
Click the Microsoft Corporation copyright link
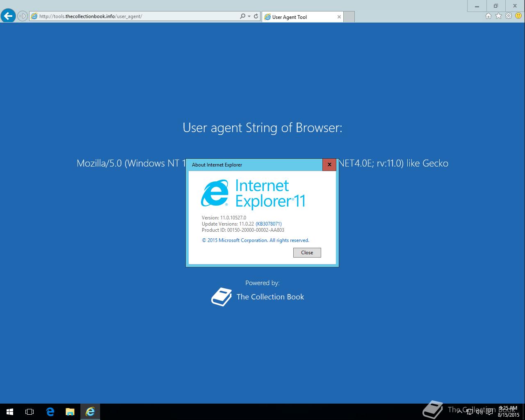[x=256, y=240]
